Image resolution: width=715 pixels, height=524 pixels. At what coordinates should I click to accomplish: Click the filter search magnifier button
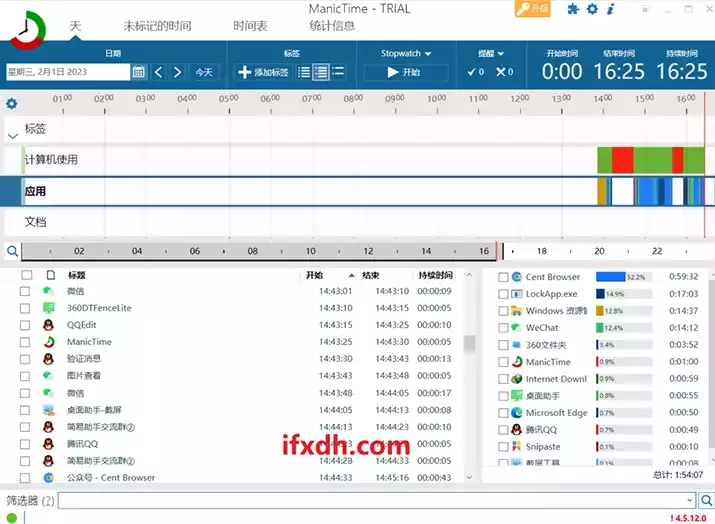coord(706,500)
